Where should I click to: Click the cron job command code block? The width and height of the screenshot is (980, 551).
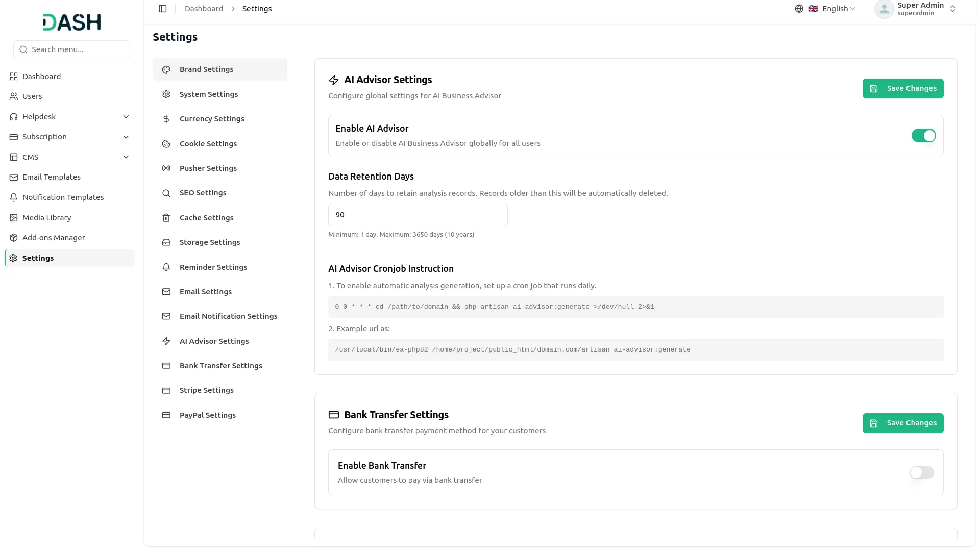click(635, 307)
